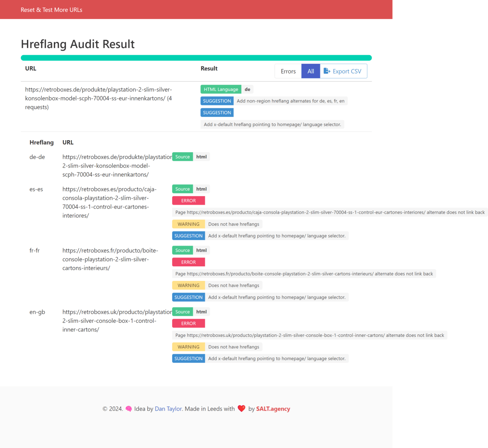The image size is (488, 448).
Task: Select the All results filter
Action: pos(311,71)
